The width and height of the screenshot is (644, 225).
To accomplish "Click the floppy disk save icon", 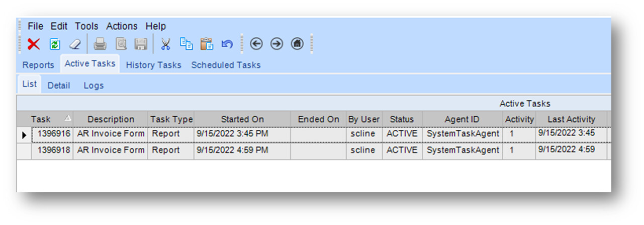I will [141, 44].
